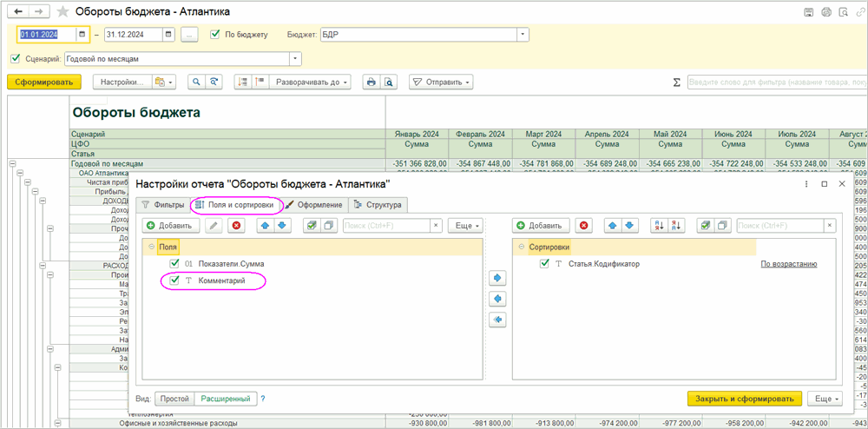Click the remove-all double arrow between panels
868x429 pixels.
click(497, 320)
